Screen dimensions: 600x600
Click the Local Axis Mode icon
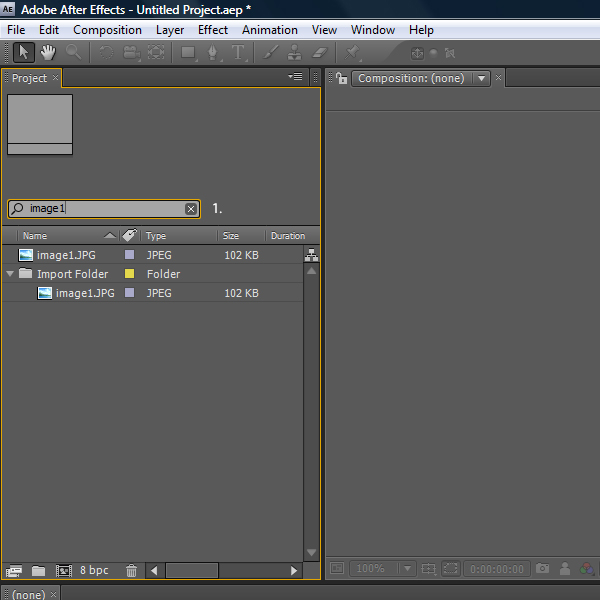point(417,53)
